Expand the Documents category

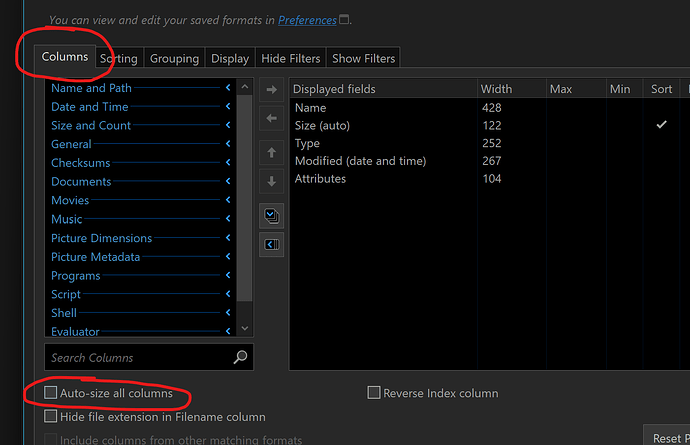point(140,181)
